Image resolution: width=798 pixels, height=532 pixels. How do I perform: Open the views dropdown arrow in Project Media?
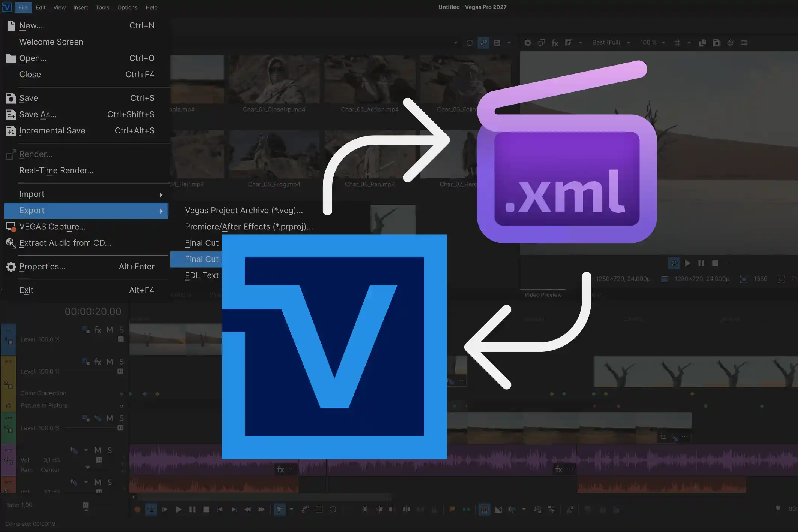click(x=509, y=43)
